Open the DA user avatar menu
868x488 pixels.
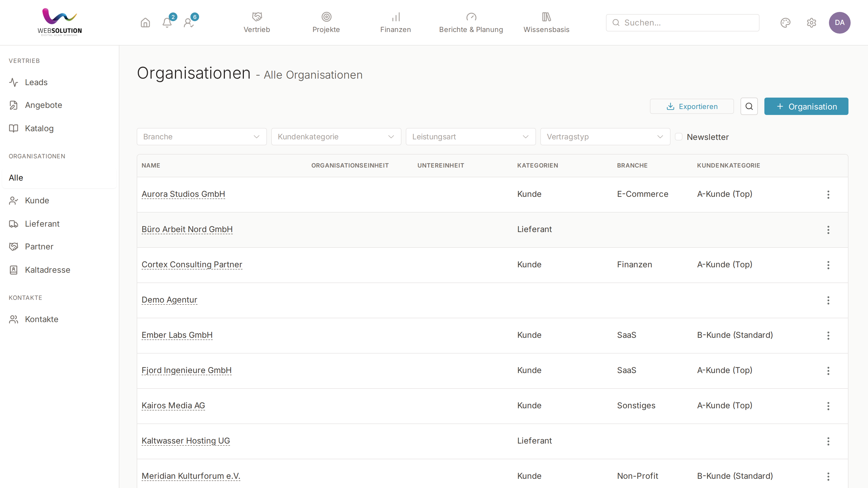[839, 23]
